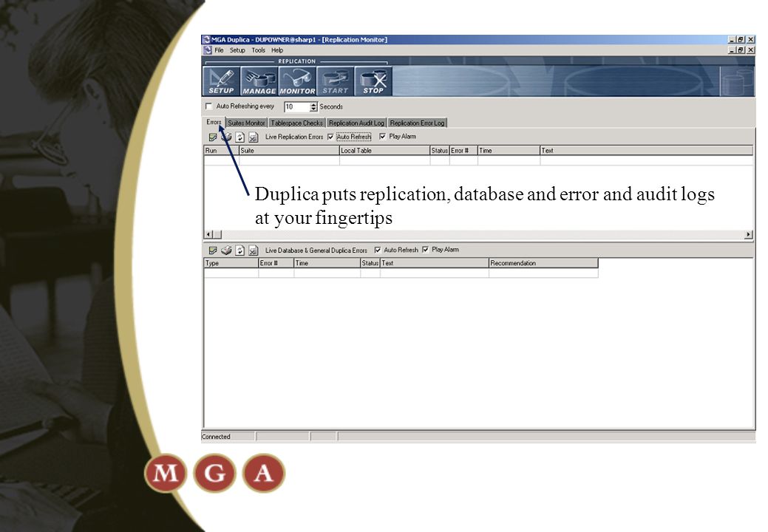Click the Local Table column header

(x=384, y=151)
